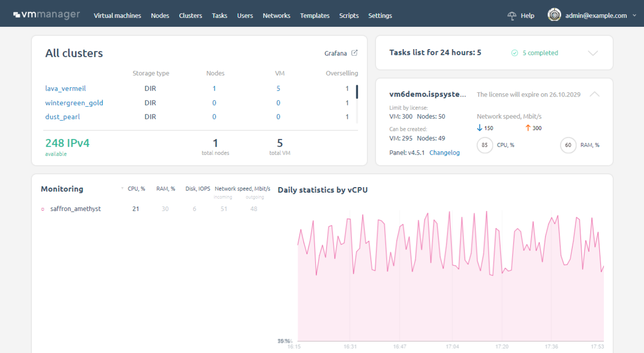Select the 85% CPU gauge circle
Screen dimensions: 644x353
[x=485, y=145]
